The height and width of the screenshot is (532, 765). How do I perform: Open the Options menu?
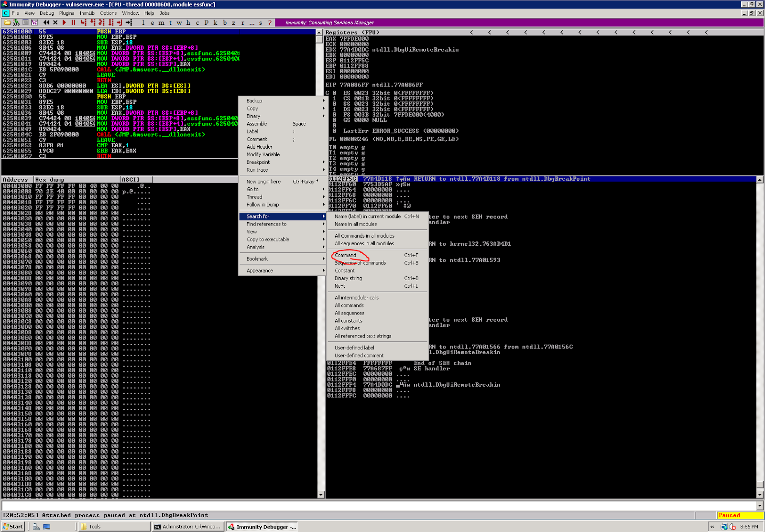(108, 13)
